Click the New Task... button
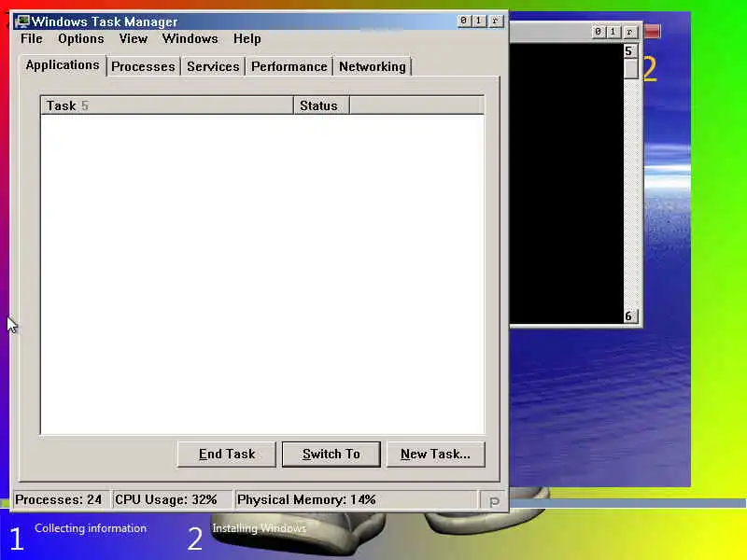The height and width of the screenshot is (560, 747). [x=435, y=455]
